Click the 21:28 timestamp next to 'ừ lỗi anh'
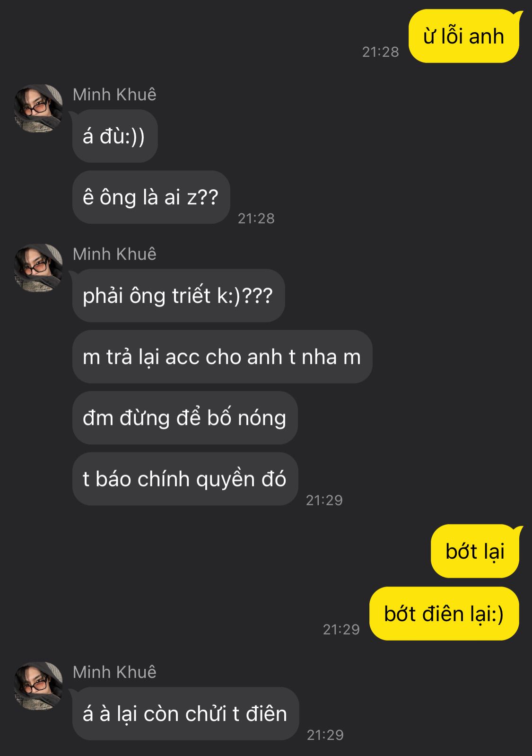 pos(381,52)
